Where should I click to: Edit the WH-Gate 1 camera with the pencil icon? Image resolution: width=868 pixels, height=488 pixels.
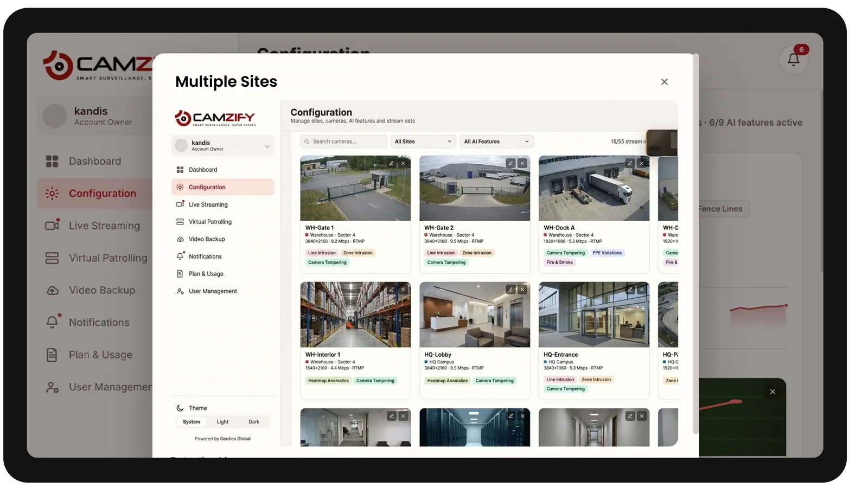tap(392, 163)
